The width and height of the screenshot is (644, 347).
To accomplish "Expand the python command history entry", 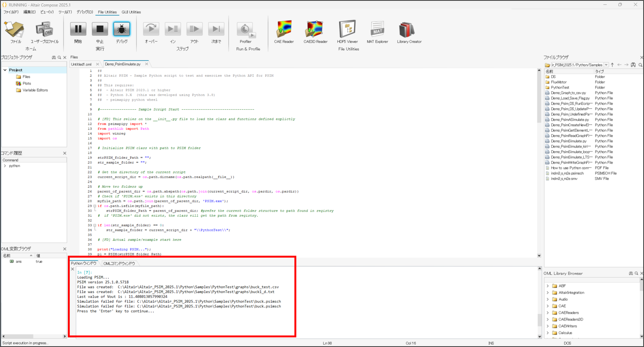I will 5,166.
